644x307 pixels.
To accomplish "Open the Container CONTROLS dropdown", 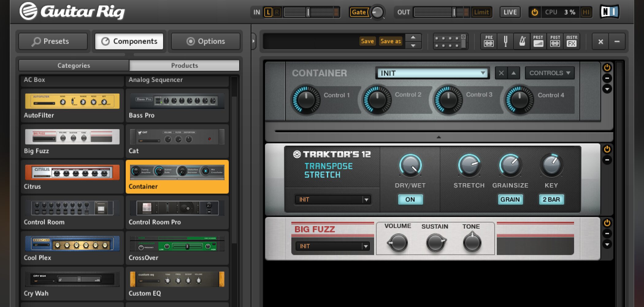I will [550, 73].
